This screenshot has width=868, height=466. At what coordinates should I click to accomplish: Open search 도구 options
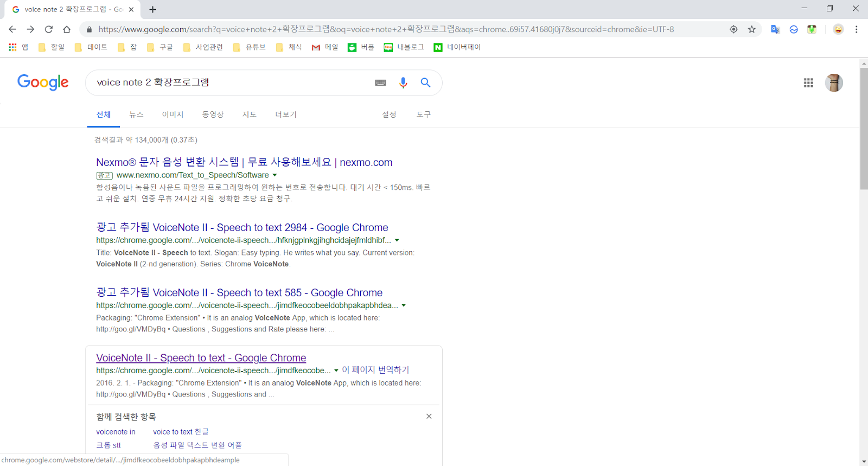[424, 114]
